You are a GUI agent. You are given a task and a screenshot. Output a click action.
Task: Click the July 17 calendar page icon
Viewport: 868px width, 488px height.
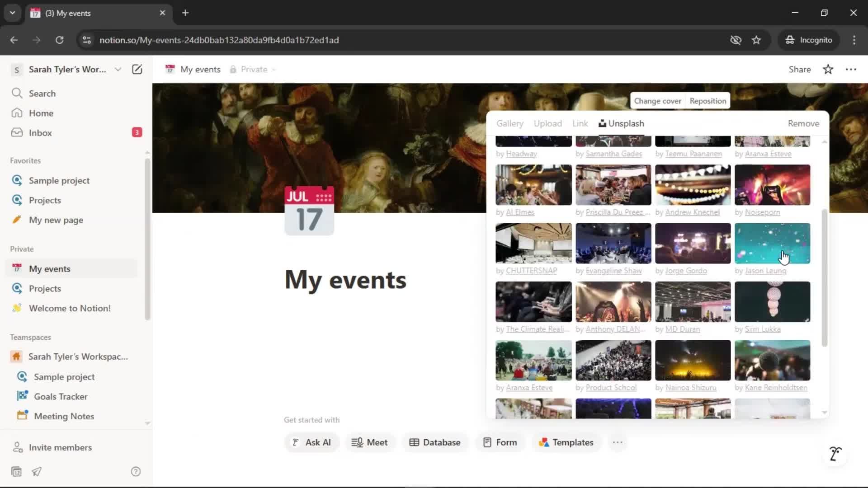point(309,211)
